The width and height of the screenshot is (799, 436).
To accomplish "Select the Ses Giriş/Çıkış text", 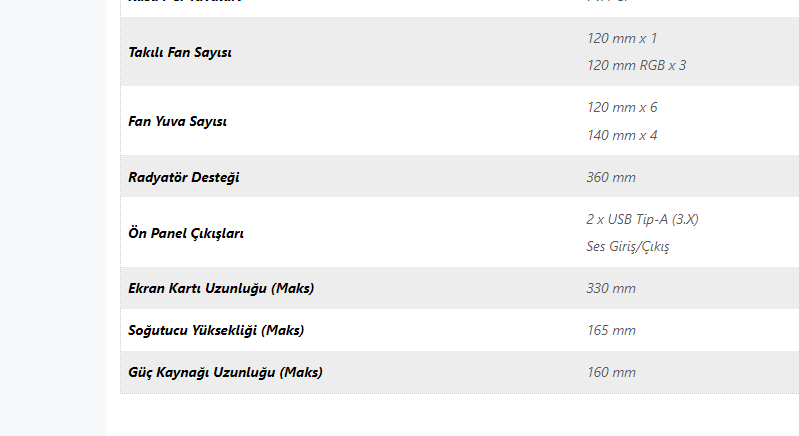I will pos(627,247).
